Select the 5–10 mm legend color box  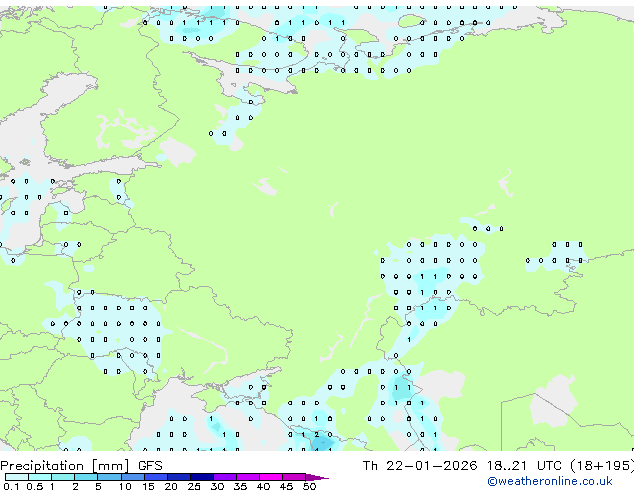coord(110,477)
